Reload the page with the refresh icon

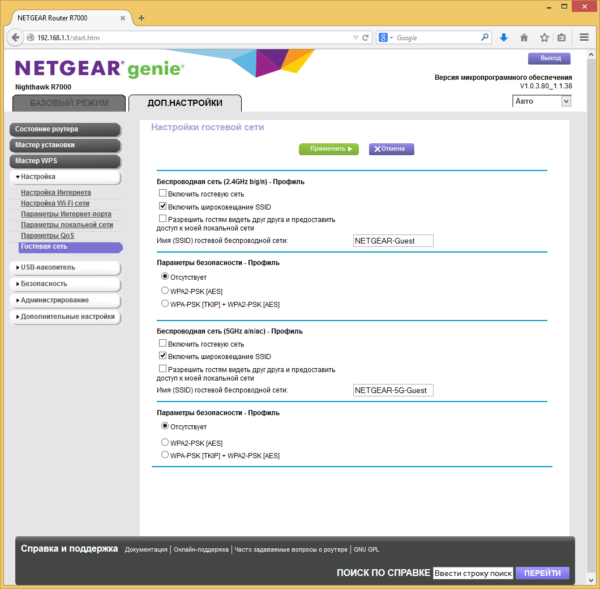click(x=365, y=38)
